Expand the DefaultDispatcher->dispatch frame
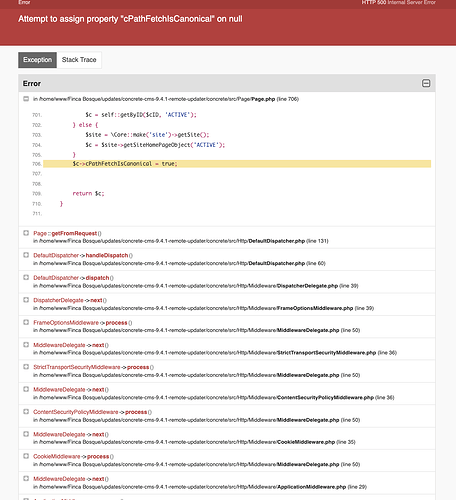The image size is (456, 500). (x=26, y=277)
